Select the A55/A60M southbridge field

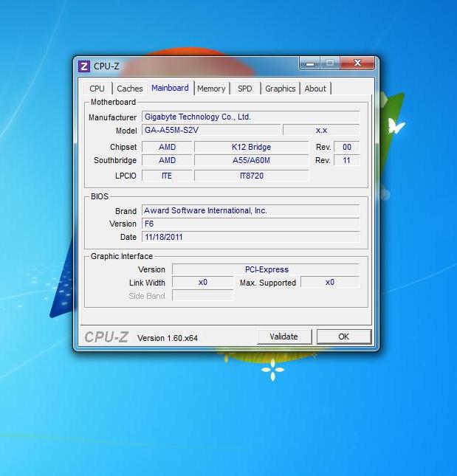[252, 160]
